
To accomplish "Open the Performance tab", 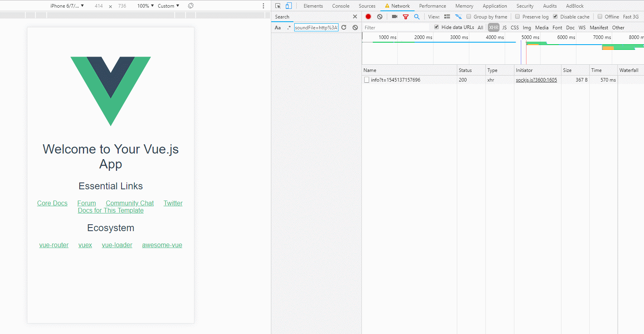I will 432,6.
